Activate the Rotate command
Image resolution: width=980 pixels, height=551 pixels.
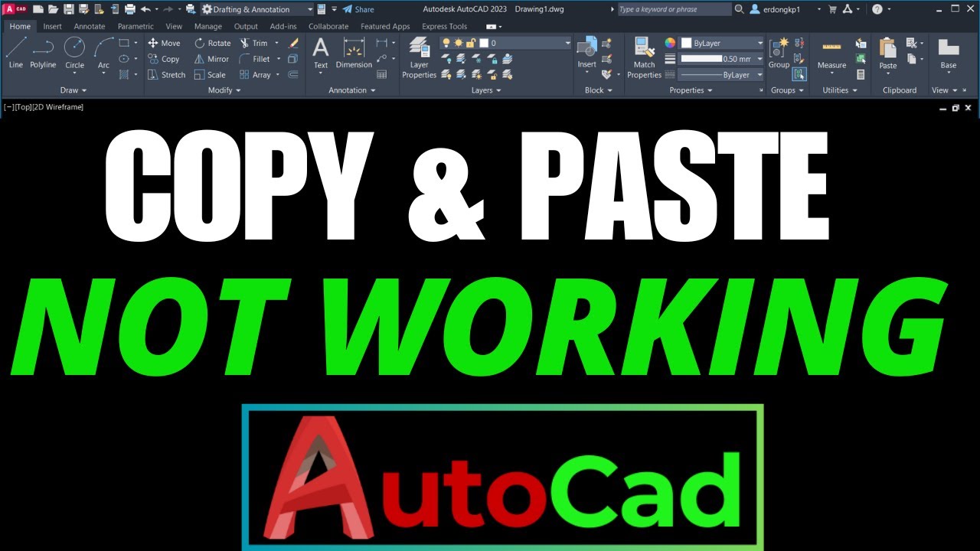(212, 43)
